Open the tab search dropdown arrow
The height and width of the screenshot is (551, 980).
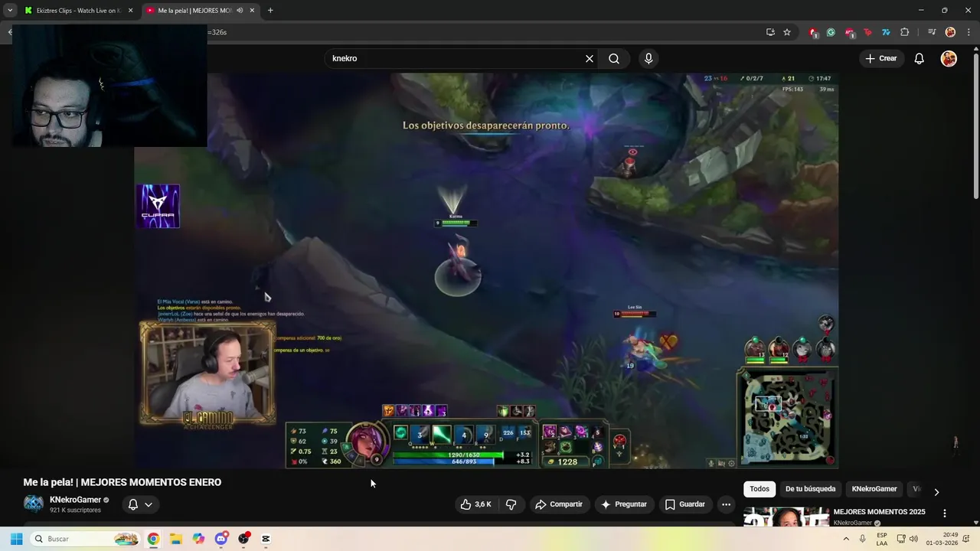point(10,11)
